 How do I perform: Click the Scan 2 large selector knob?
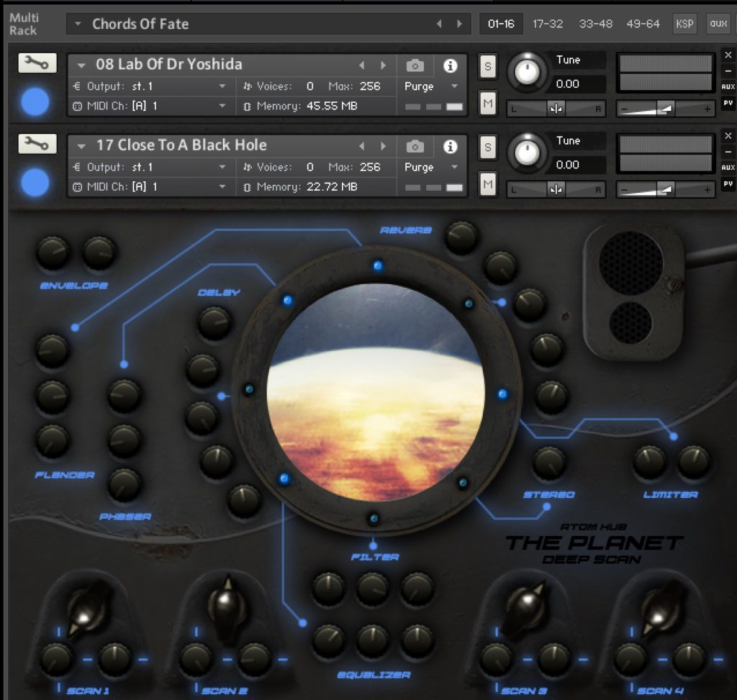coord(227,606)
